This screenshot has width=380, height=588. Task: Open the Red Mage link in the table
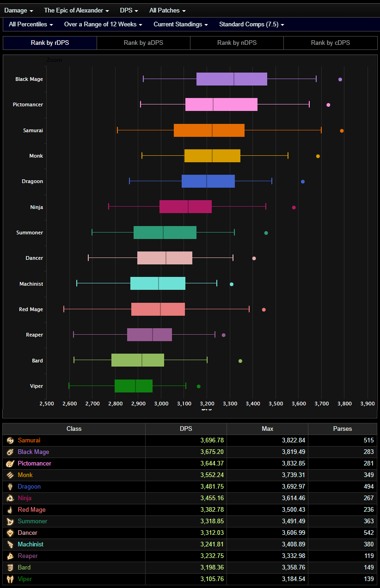click(x=32, y=510)
